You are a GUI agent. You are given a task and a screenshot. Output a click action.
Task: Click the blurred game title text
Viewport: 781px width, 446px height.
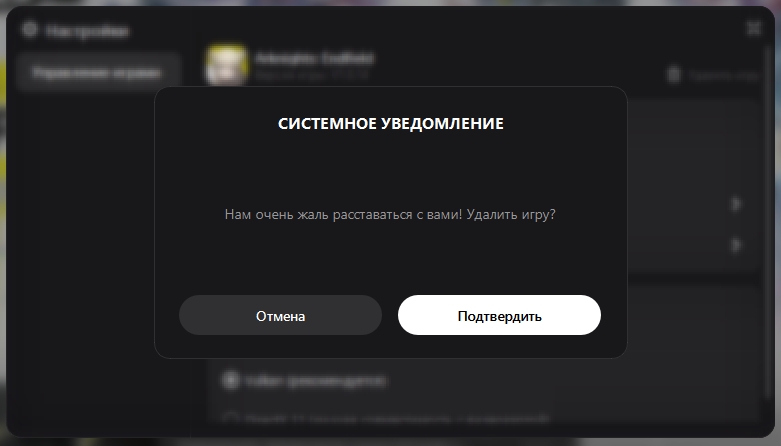point(314,58)
